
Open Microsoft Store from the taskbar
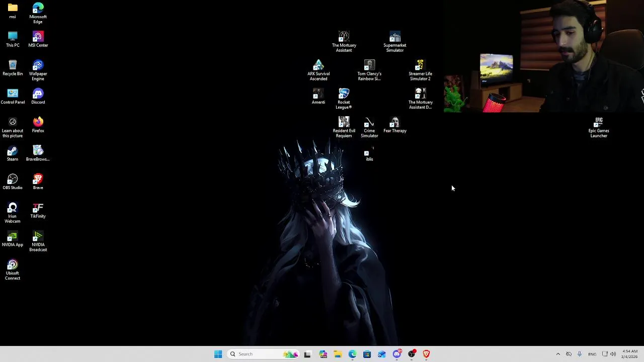(367, 354)
